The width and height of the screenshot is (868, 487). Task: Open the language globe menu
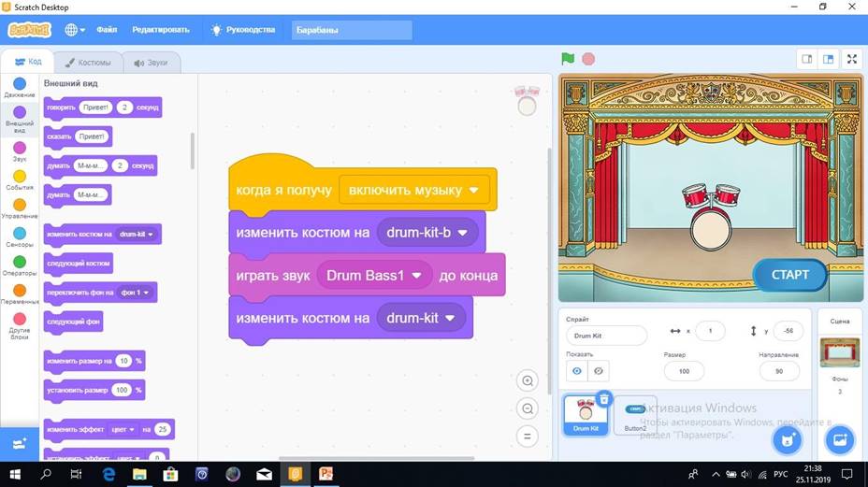click(74, 30)
